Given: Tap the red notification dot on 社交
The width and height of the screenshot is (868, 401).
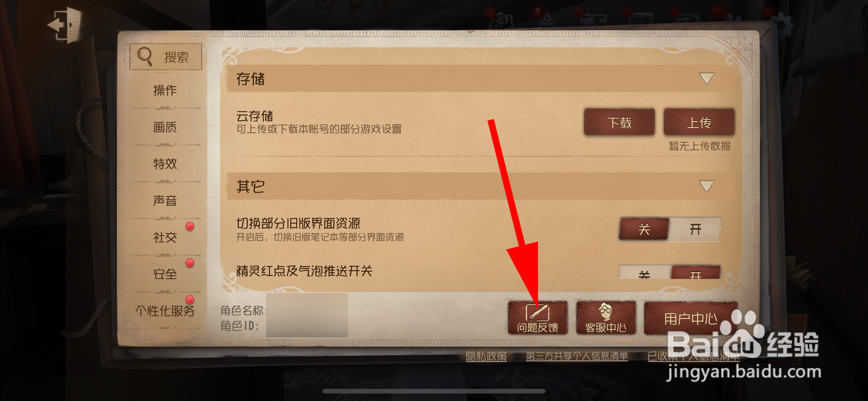Looking at the screenshot, I should (190, 226).
